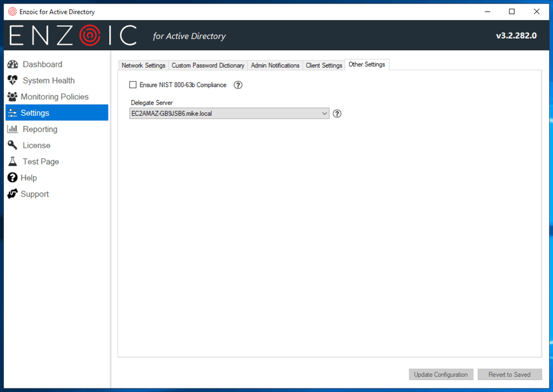
Task: Select the Admin Notifications tab
Action: 275,65
